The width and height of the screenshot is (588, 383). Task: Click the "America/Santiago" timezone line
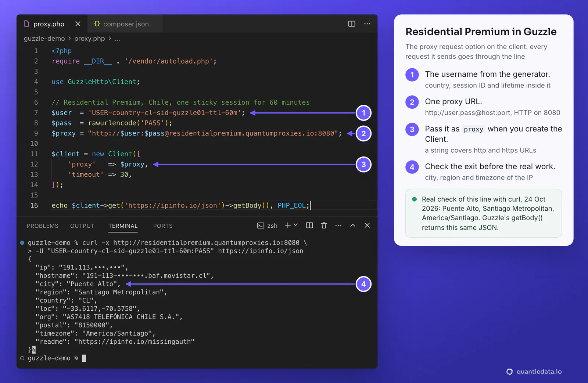pyautogui.click(x=95, y=333)
